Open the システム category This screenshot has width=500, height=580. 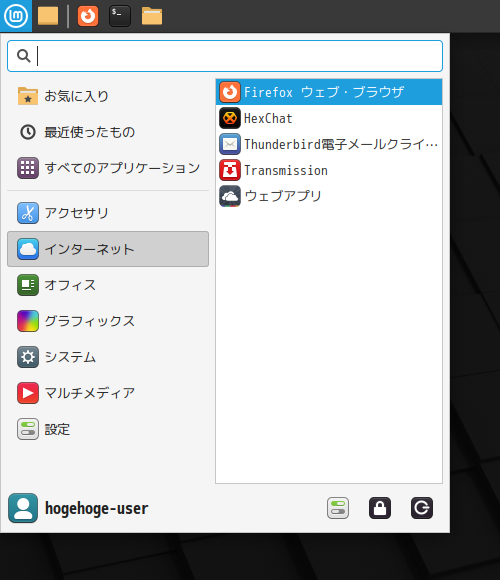point(108,357)
